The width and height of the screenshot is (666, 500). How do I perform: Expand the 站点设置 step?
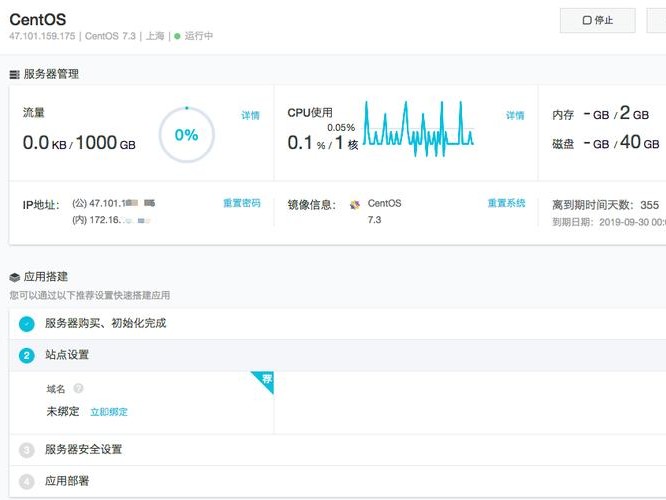pyautogui.click(x=338, y=356)
